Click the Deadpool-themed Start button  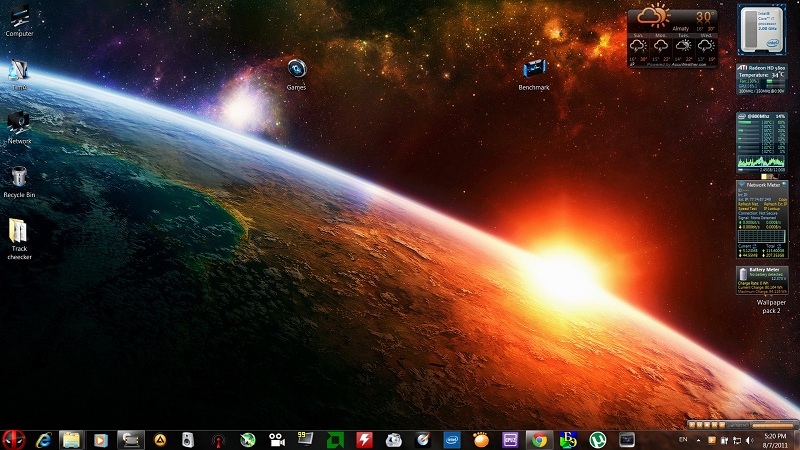[x=14, y=439]
